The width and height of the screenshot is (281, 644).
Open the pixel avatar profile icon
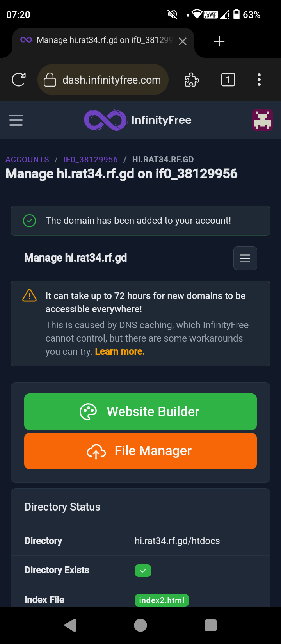tap(262, 120)
